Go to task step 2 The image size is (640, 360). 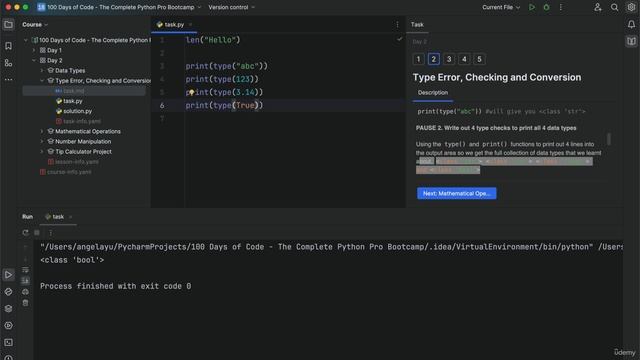(433, 59)
